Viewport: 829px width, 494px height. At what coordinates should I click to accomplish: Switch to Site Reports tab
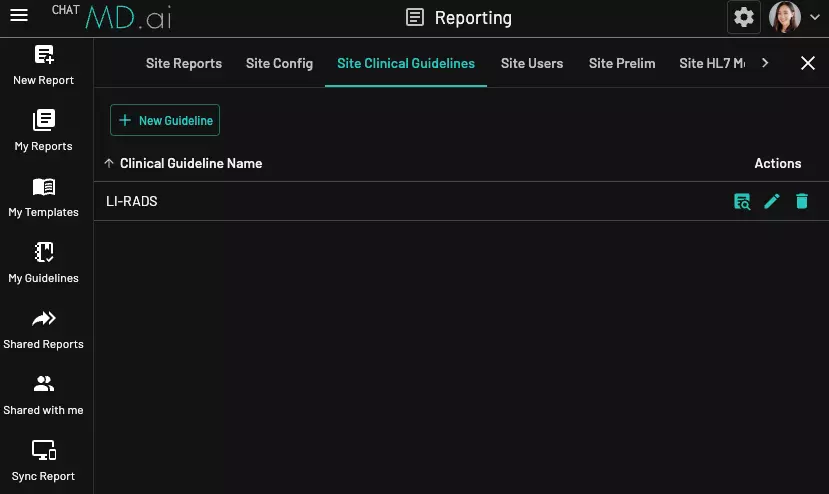[x=184, y=63]
